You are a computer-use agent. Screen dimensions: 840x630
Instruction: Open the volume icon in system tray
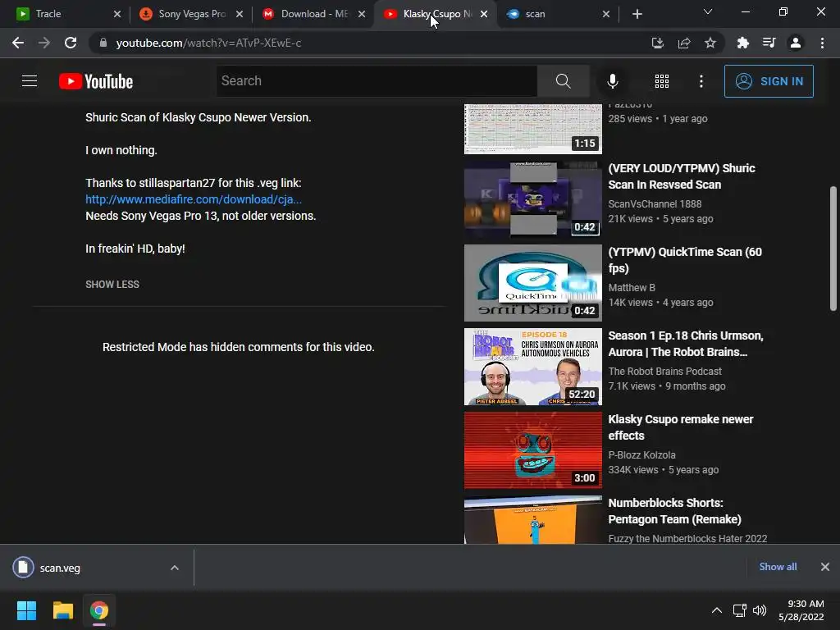point(759,610)
